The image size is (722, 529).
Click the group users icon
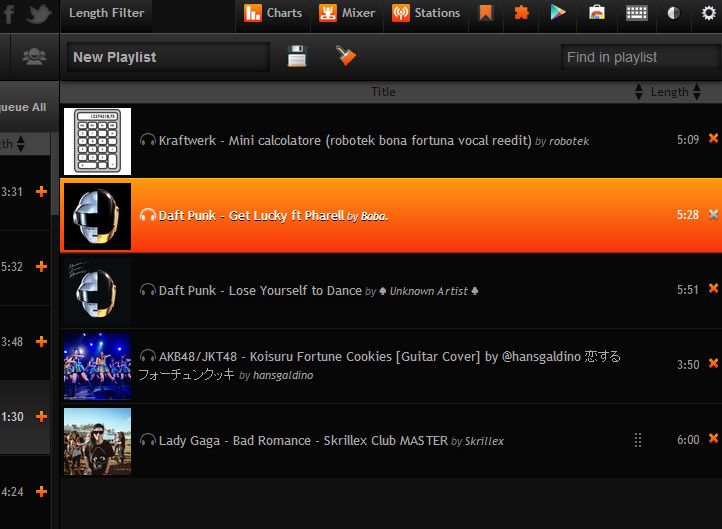pos(34,57)
